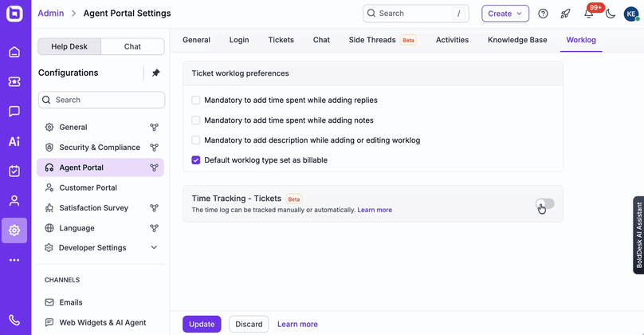The image size is (644, 335).
Task: Open the Home icon in left sidebar
Action: (14, 52)
